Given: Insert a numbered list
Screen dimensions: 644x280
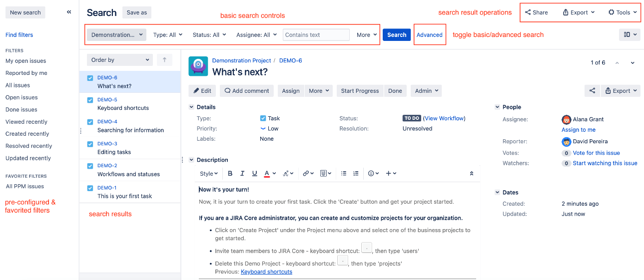Looking at the screenshot, I should click(x=356, y=174).
